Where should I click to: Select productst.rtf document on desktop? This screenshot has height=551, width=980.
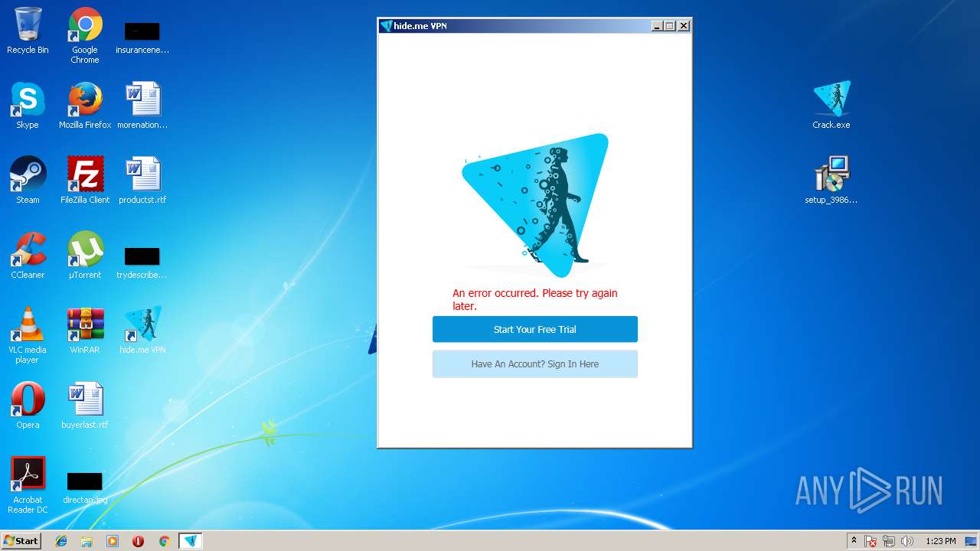142,181
